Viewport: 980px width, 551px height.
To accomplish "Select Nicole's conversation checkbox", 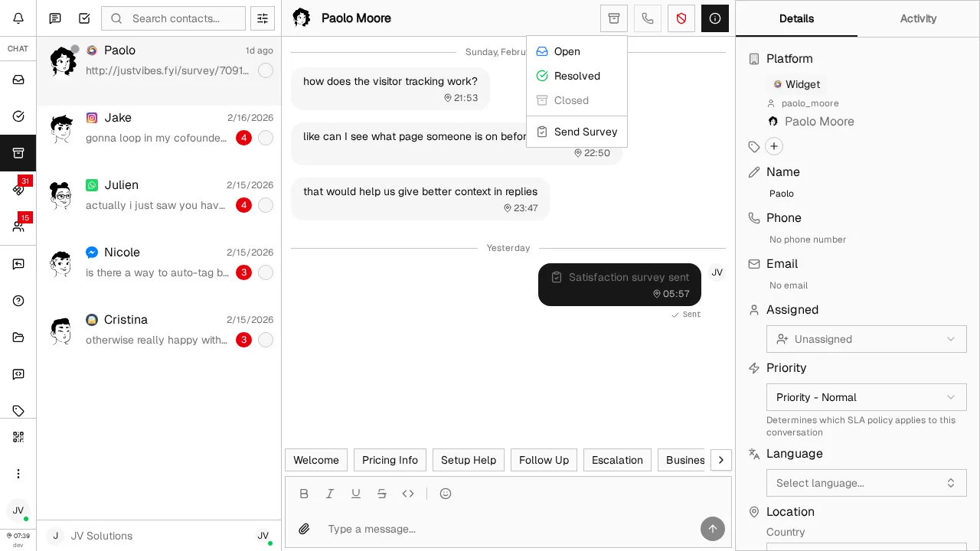I will tap(266, 272).
